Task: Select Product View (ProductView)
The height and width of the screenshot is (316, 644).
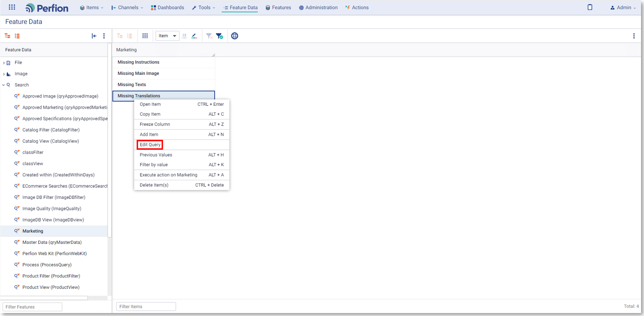Action: tap(51, 287)
